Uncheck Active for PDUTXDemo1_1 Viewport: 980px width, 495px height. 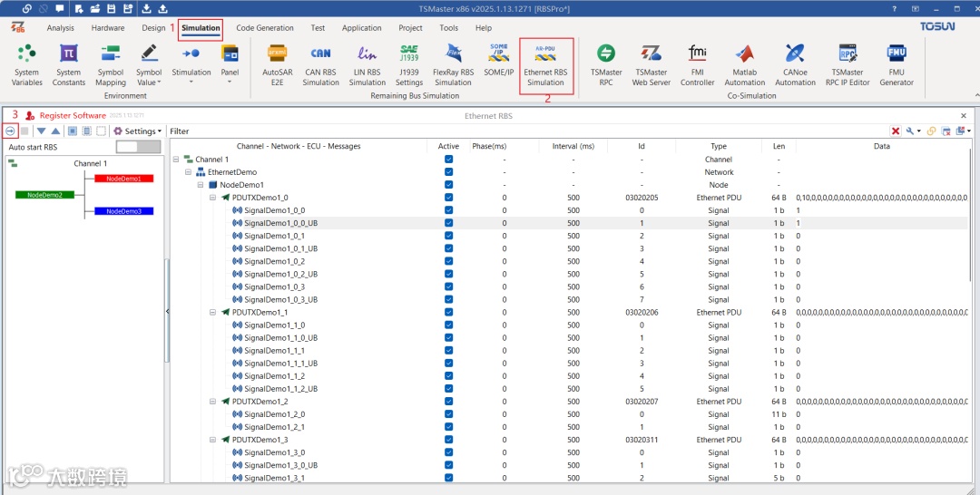[449, 312]
